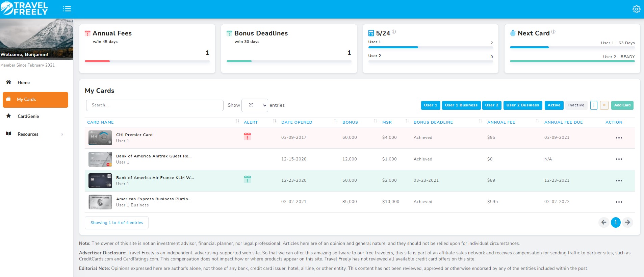Image resolution: width=644 pixels, height=277 pixels.
Task: Click the Annual Fee Due column header
Action: click(x=564, y=122)
